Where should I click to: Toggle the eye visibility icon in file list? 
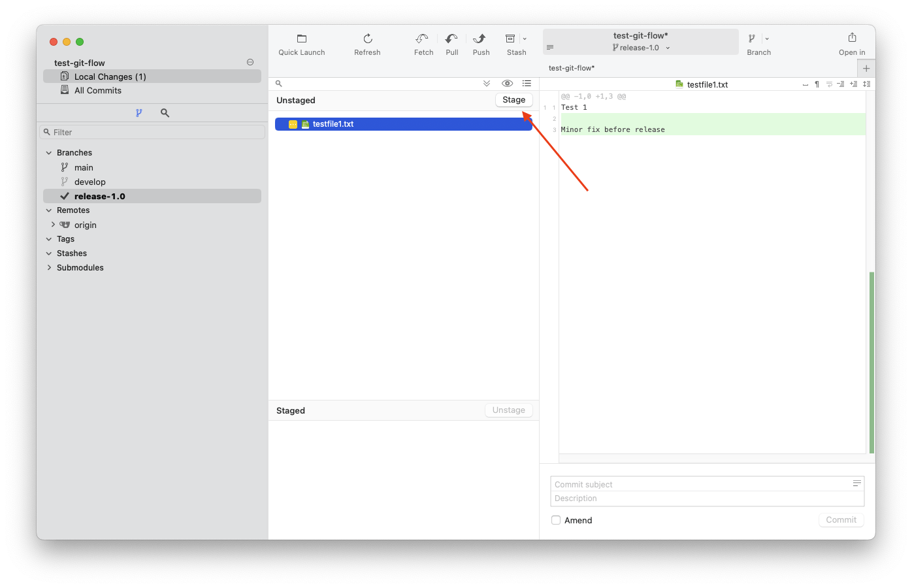pyautogui.click(x=507, y=84)
